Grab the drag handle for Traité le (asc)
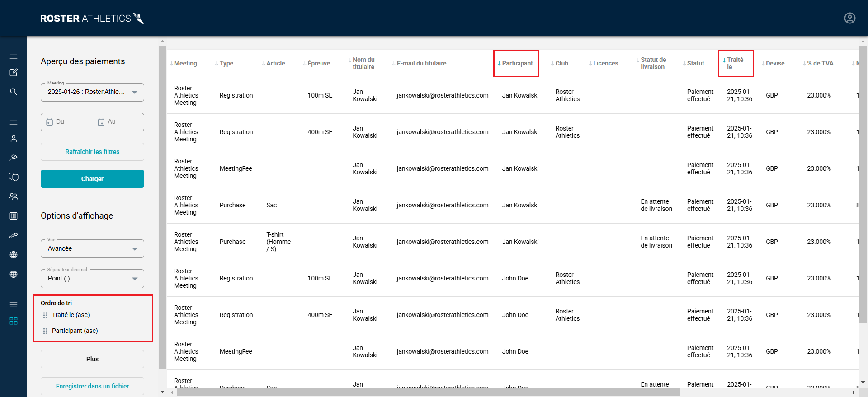Viewport: 868px width, 397px height. pyautogui.click(x=45, y=315)
